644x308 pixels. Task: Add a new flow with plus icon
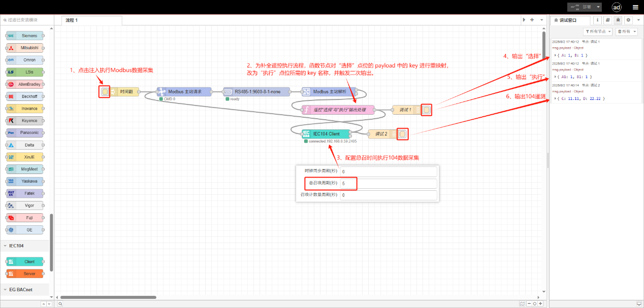tap(532, 20)
